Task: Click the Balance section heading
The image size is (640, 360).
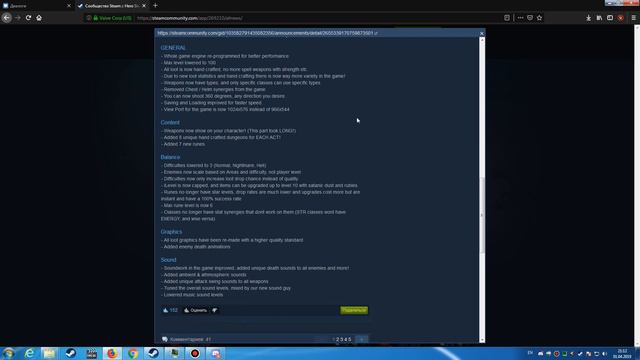Action: pos(170,157)
